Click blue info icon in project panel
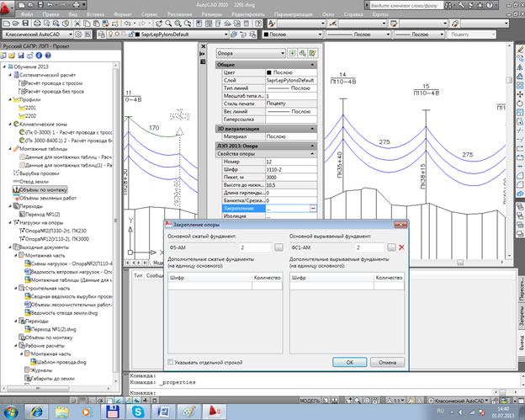The image size is (525, 420). pos(39,56)
